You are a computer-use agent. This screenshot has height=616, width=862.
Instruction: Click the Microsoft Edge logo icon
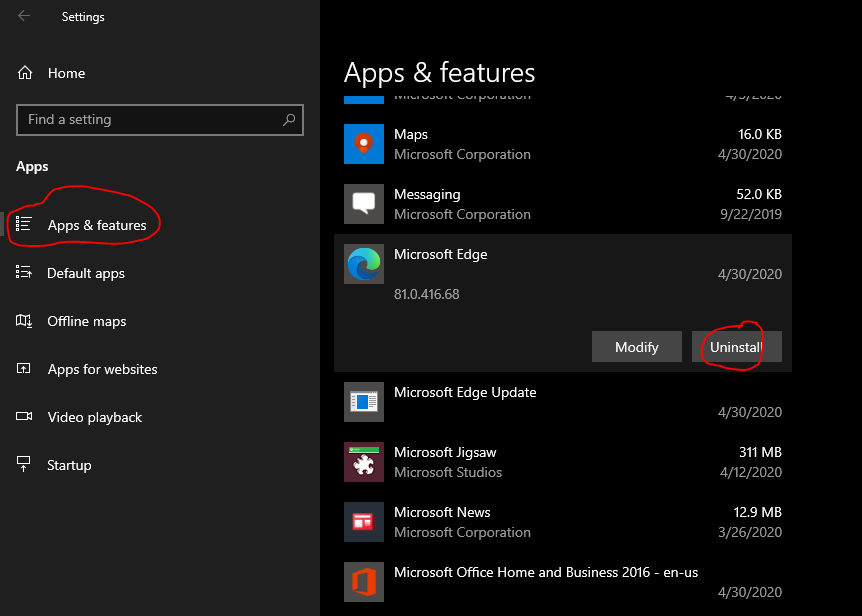pyautogui.click(x=363, y=264)
